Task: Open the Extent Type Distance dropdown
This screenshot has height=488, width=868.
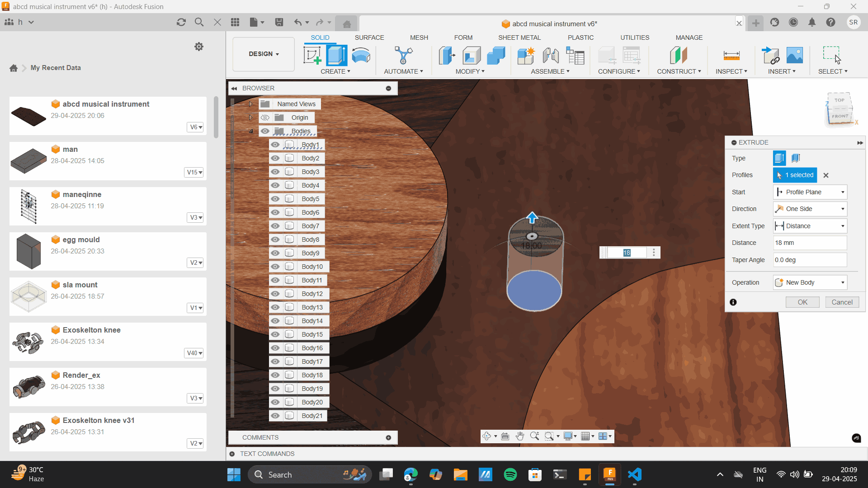Action: [810, 226]
